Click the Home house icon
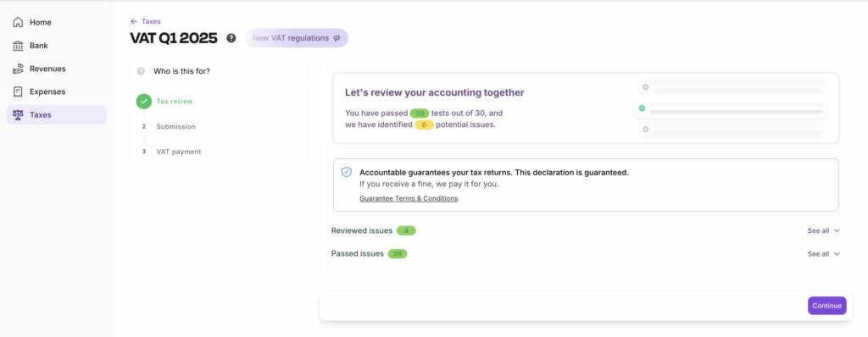The height and width of the screenshot is (337, 868). coord(18,22)
